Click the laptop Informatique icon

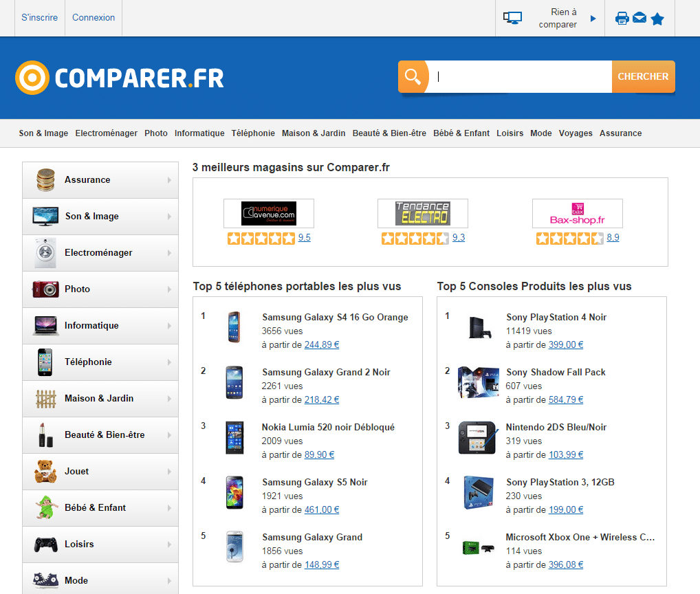tap(45, 326)
